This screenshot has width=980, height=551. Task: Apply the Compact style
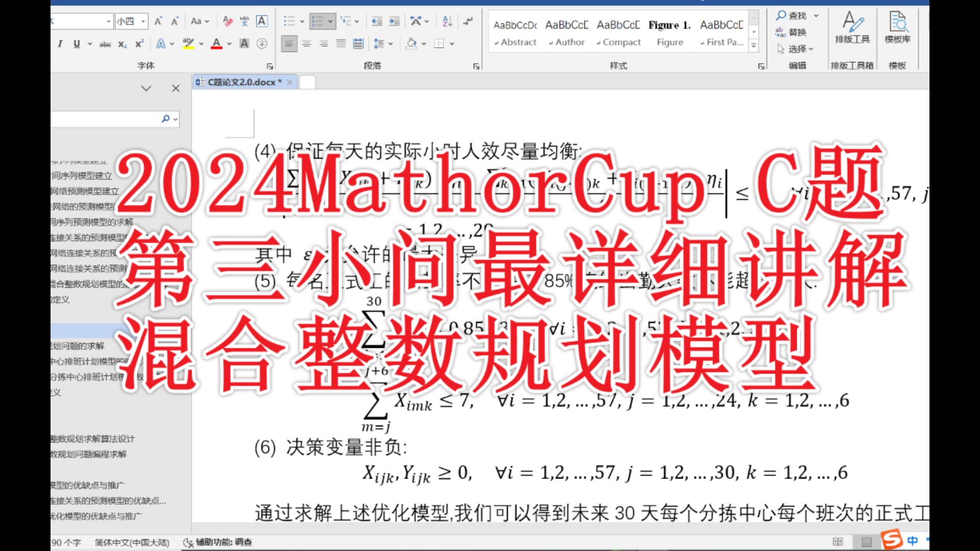618,33
